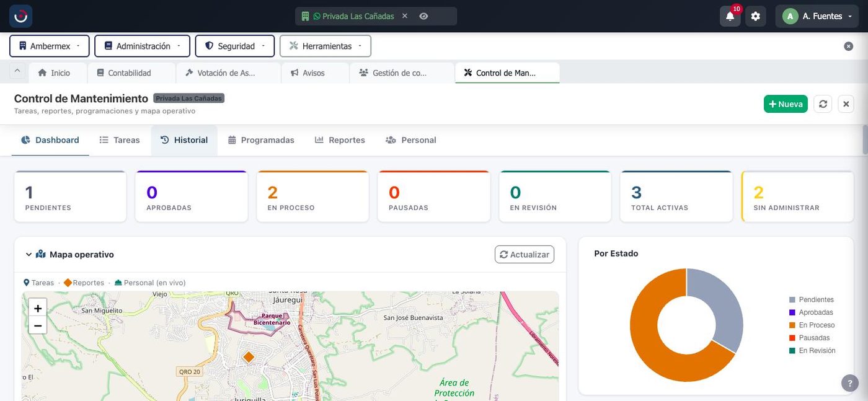Open the help question mark icon
This screenshot has height=401, width=868.
coord(849,383)
